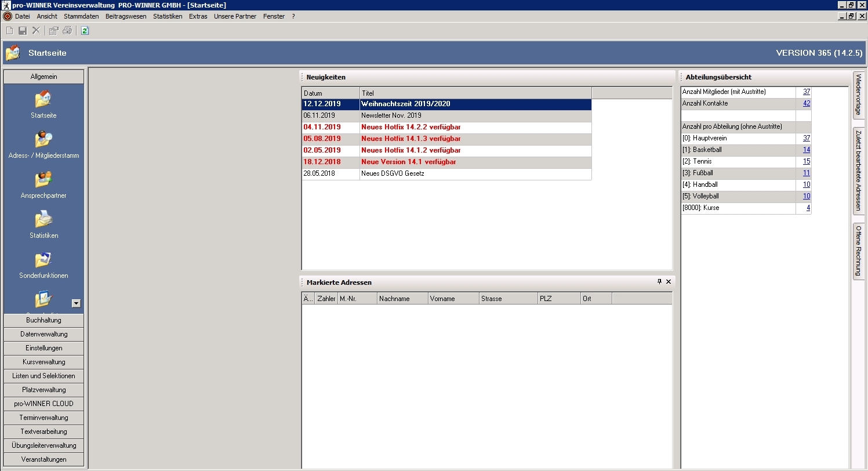Select the Neue Version 14.1 verfügbar row

pos(446,162)
